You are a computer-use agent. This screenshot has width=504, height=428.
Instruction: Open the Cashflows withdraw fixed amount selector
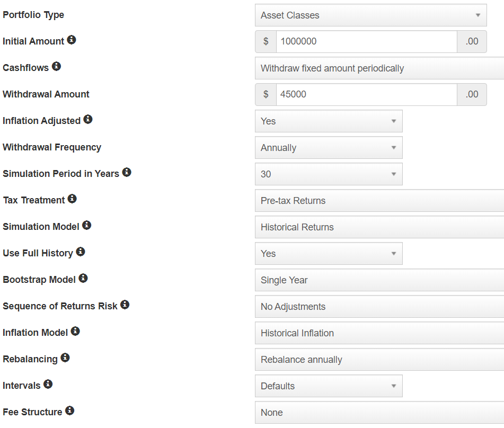coord(379,68)
